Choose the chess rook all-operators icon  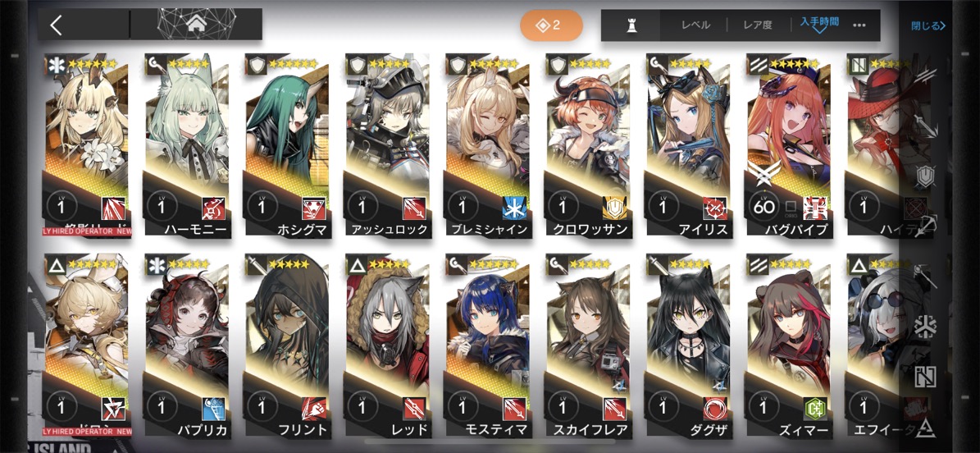tap(631, 25)
